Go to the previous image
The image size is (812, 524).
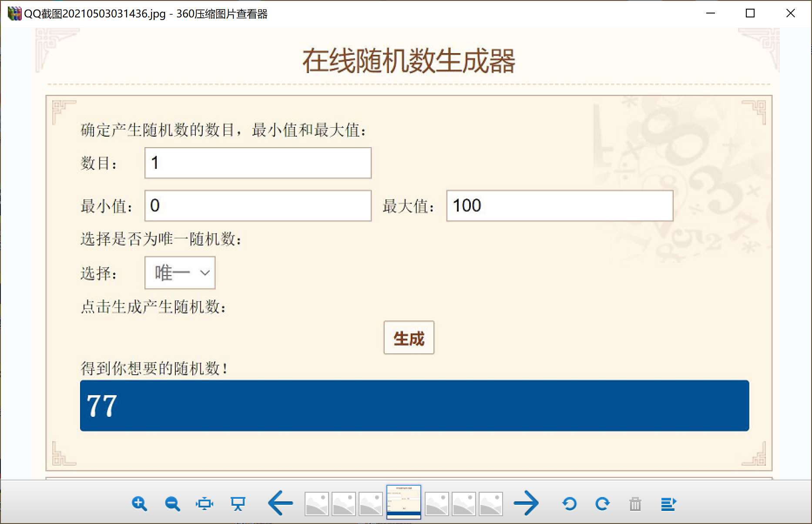point(280,503)
